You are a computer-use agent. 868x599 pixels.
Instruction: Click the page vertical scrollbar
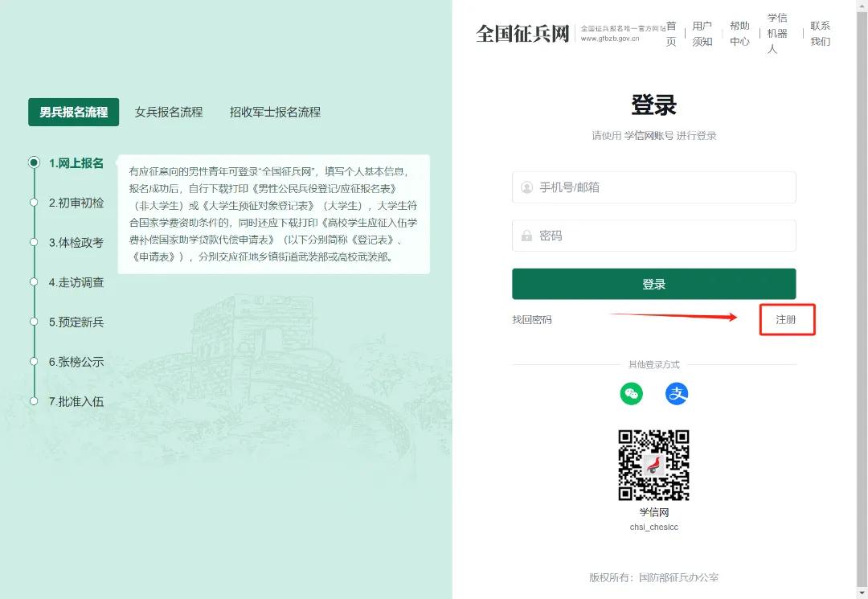862,299
